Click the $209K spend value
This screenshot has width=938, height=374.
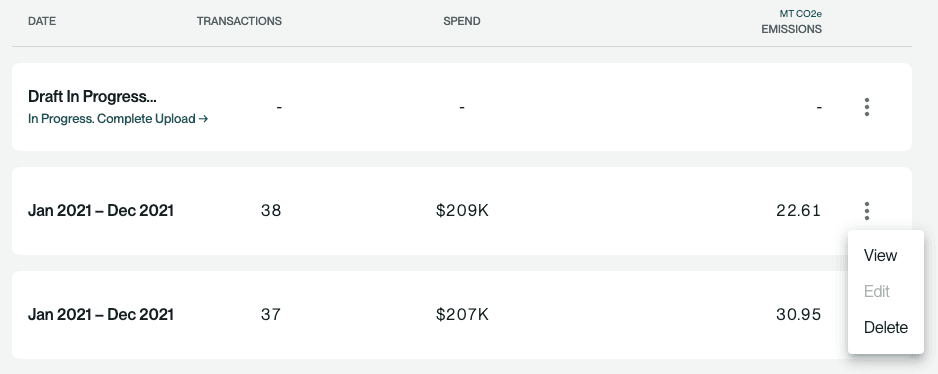click(x=462, y=211)
